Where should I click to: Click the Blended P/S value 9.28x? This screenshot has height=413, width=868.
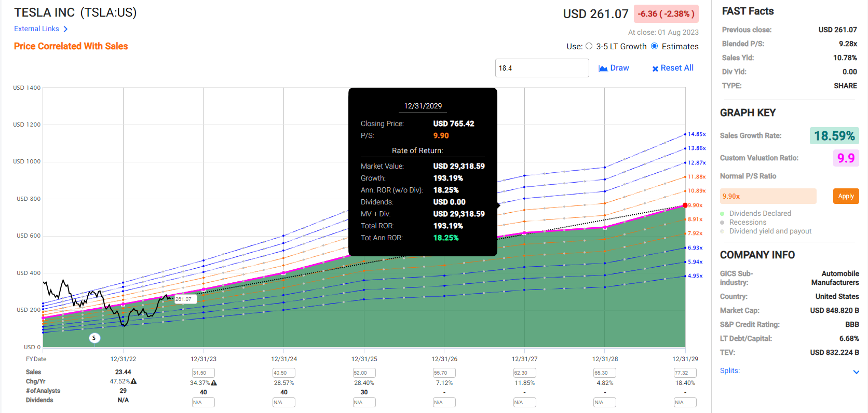(848, 44)
